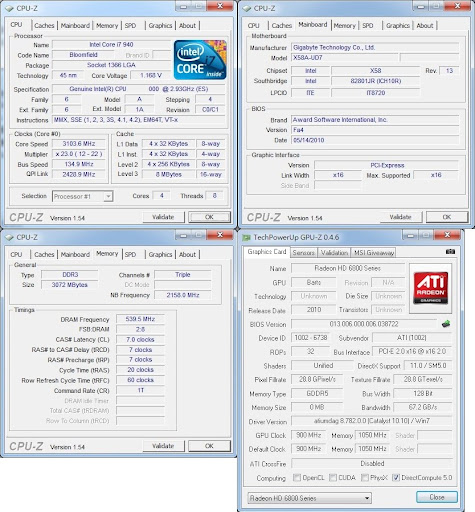Open About tab in Mainboard window
475x512 pixels.
(425, 26)
